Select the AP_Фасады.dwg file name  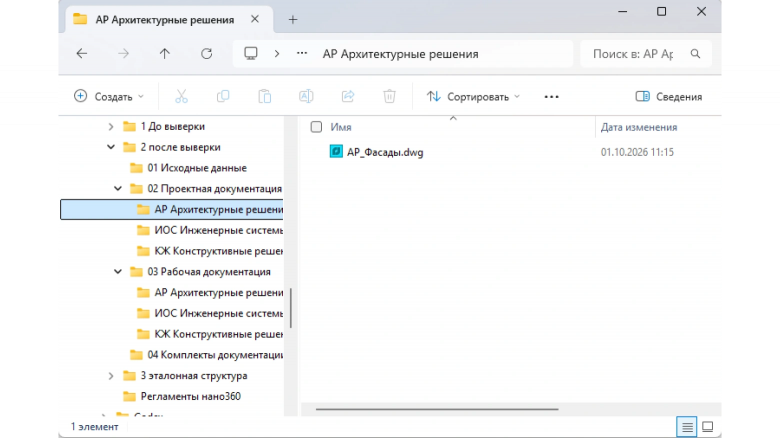click(x=385, y=152)
